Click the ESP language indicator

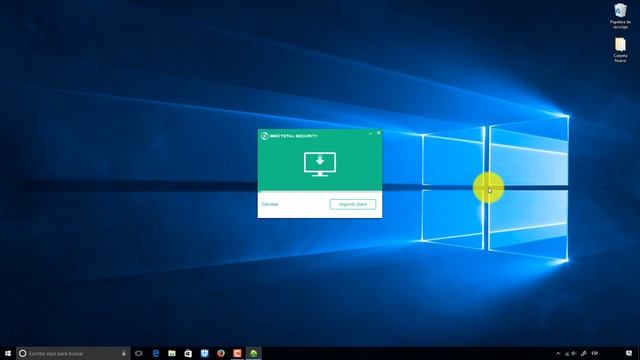595,353
